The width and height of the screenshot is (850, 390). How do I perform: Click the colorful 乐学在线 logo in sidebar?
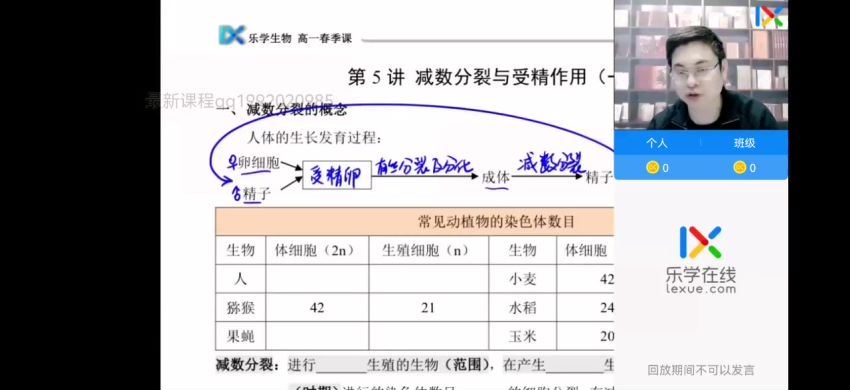[701, 242]
